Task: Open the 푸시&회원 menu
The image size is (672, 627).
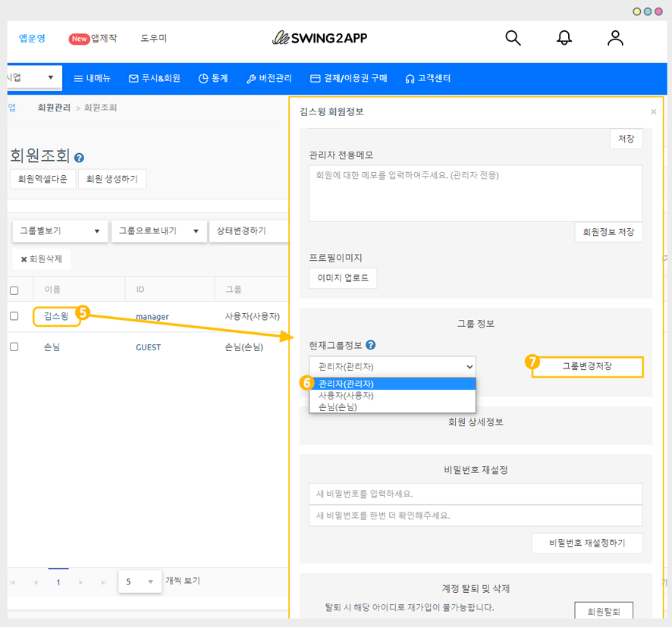Action: 154,78
